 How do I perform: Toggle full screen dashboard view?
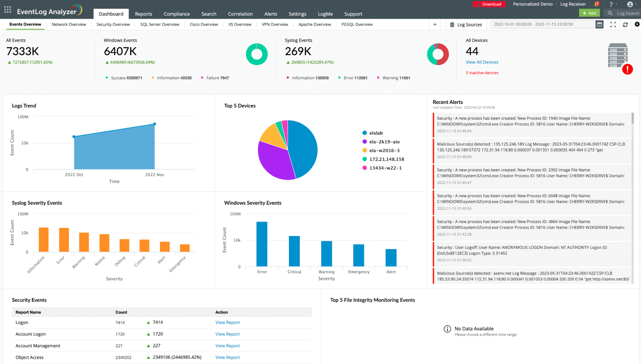point(613,24)
